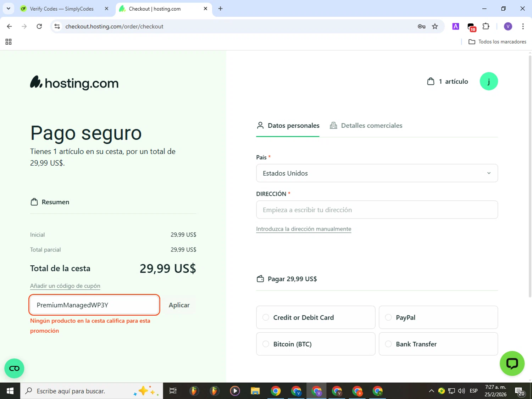Screen dimensions: 532x399
Task: Expand the País dropdown showing Estados Unidos
Action: coord(377,173)
